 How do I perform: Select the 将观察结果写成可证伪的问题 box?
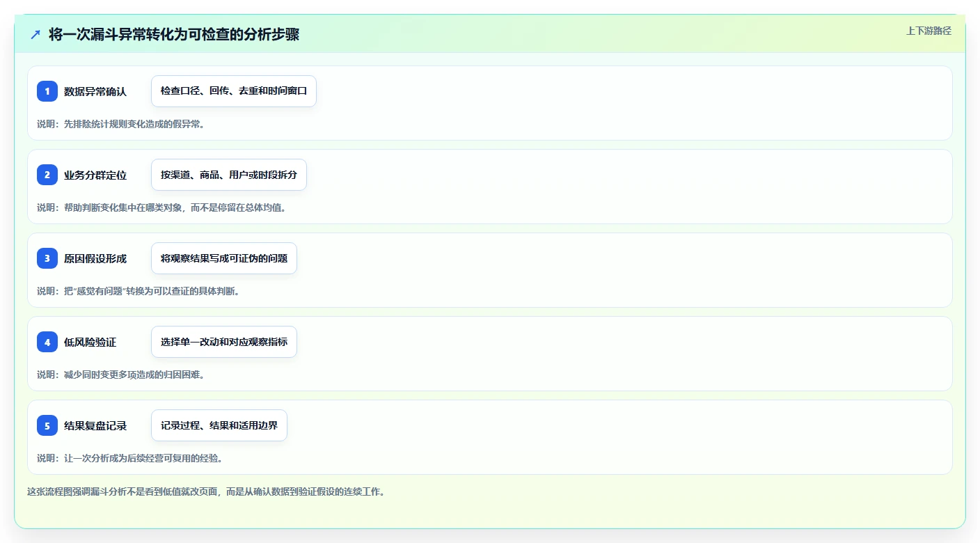(224, 258)
